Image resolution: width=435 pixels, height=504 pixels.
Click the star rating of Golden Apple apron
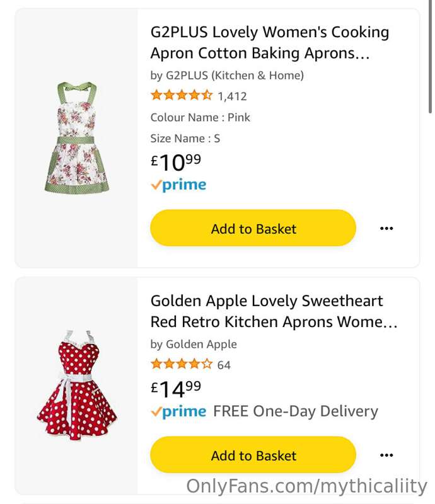182,364
